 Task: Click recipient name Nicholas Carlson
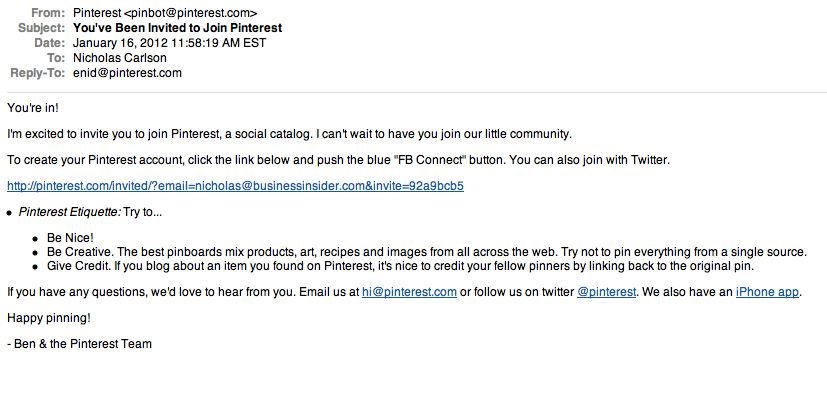[x=120, y=58]
